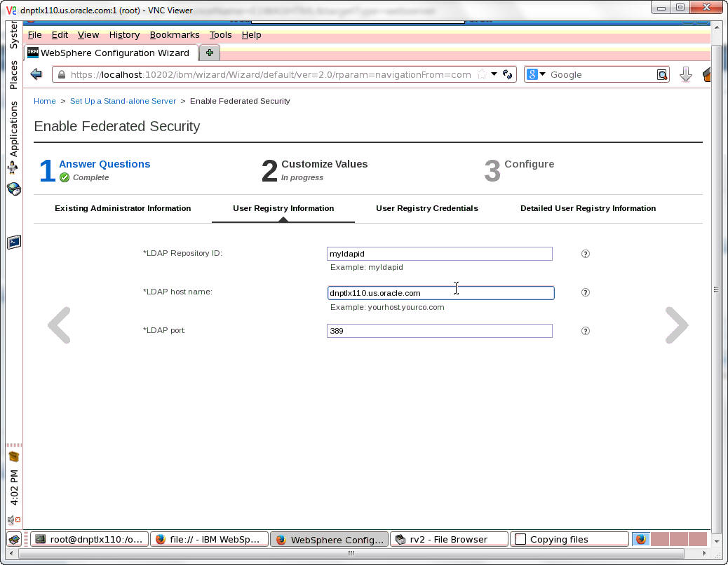Switch to root@dnptlx110 terminal taskbar button
Screen dimensions: 728x565
click(90, 539)
